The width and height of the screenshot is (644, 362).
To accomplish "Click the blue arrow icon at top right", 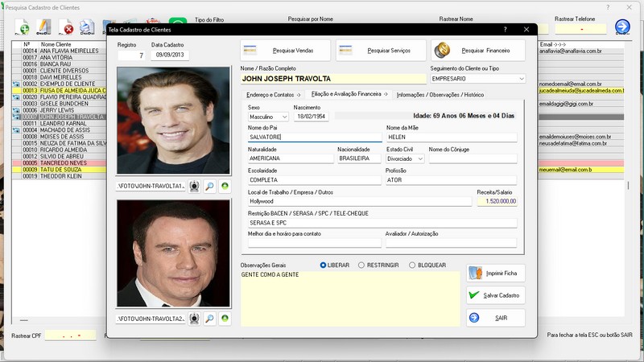I will tap(622, 27).
